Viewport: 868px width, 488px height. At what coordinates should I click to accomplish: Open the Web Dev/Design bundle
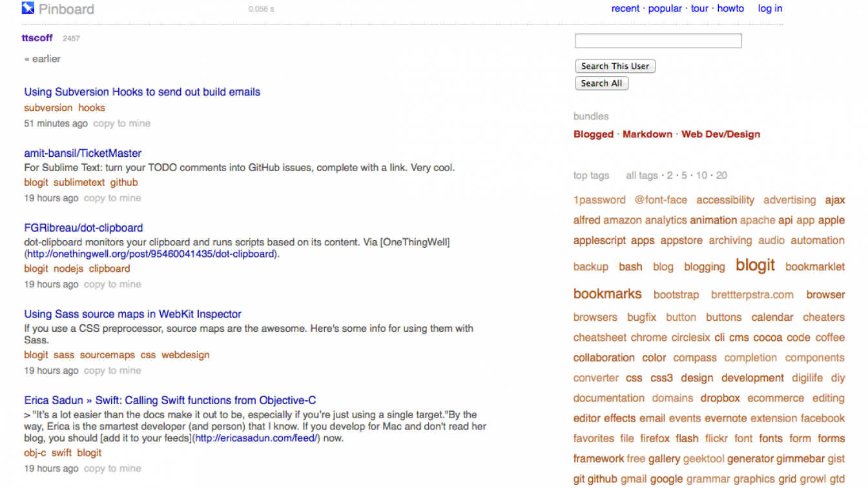coord(721,134)
